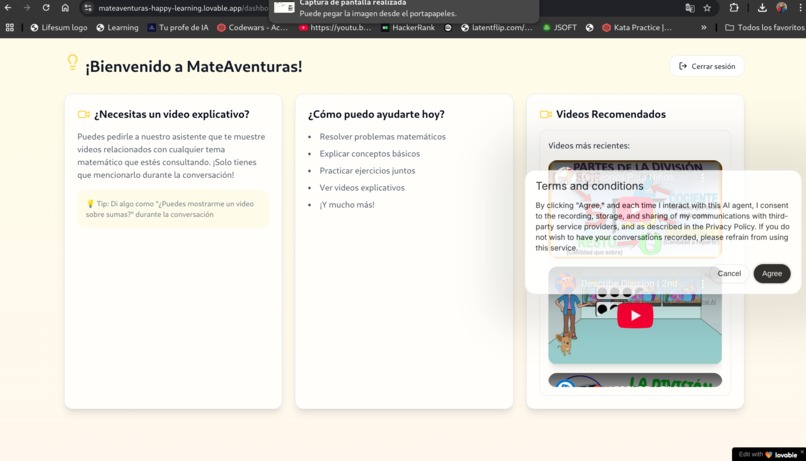The image size is (806, 461).
Task: Open the browser home page
Action: (65, 8)
